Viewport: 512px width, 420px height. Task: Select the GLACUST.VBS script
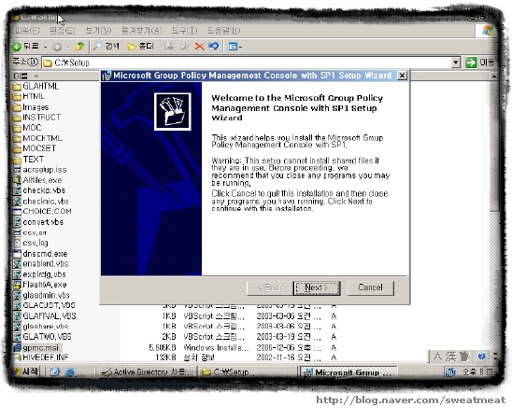pos(44,305)
